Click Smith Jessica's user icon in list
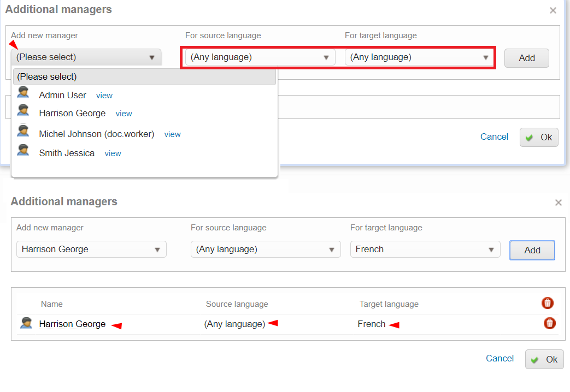The image size is (570, 392). click(x=23, y=151)
